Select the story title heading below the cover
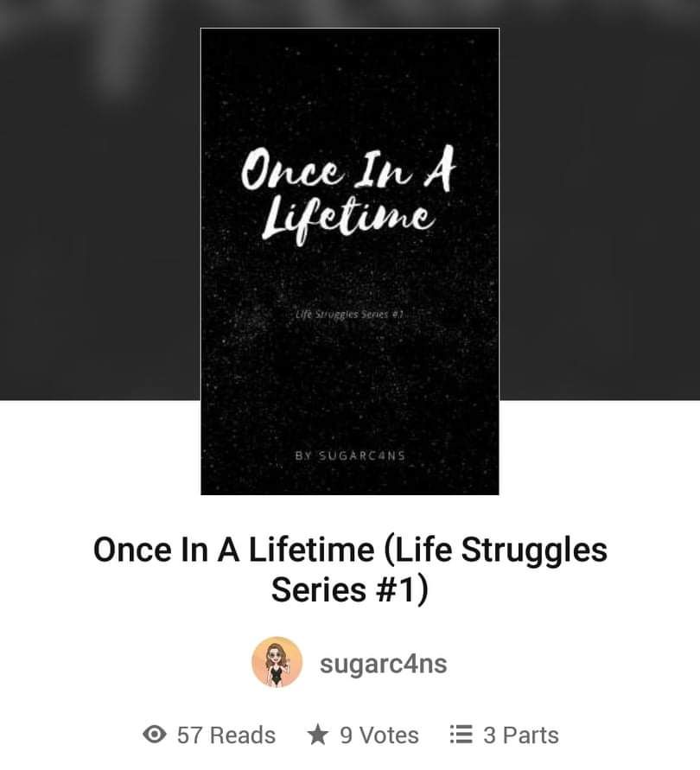The image size is (700, 770). tap(350, 570)
